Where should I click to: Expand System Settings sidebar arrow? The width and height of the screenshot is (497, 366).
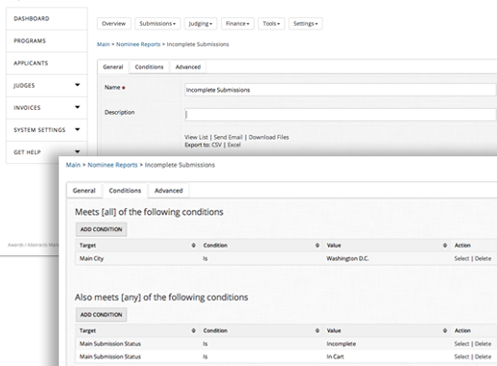(77, 129)
